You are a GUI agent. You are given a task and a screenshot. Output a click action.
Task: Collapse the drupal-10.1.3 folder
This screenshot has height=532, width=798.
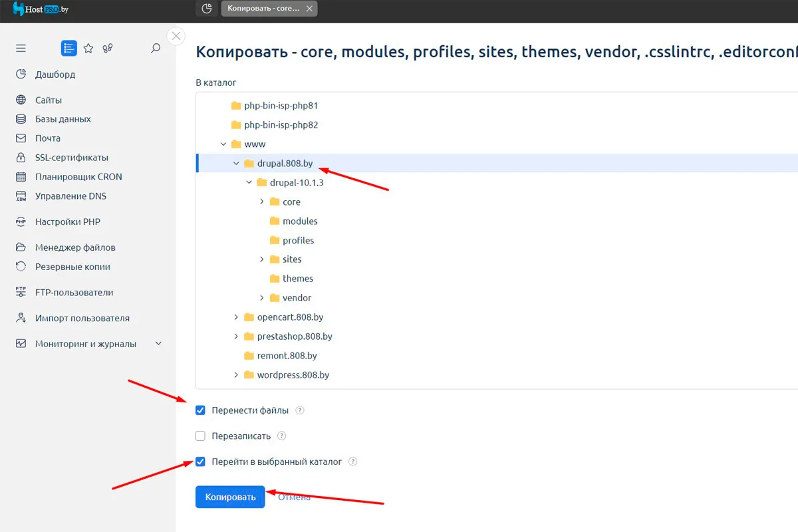click(x=249, y=182)
